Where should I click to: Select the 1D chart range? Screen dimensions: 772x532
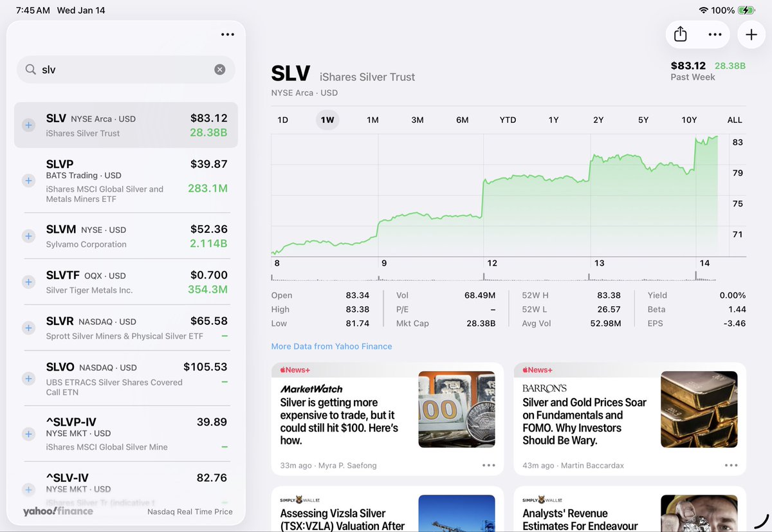click(282, 120)
